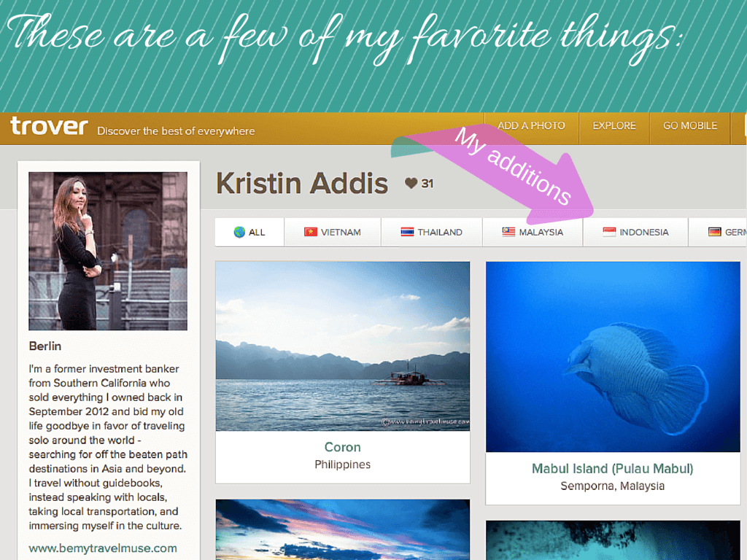The image size is (747, 560).
Task: Open the Coron title link
Action: (343, 447)
